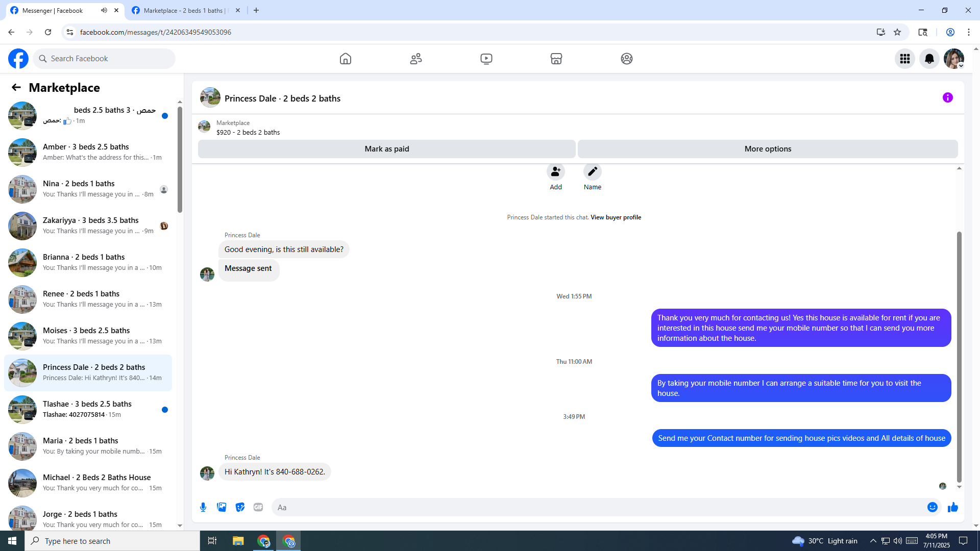Open the Windows notification center
The width and height of the screenshot is (980, 551).
point(963,541)
